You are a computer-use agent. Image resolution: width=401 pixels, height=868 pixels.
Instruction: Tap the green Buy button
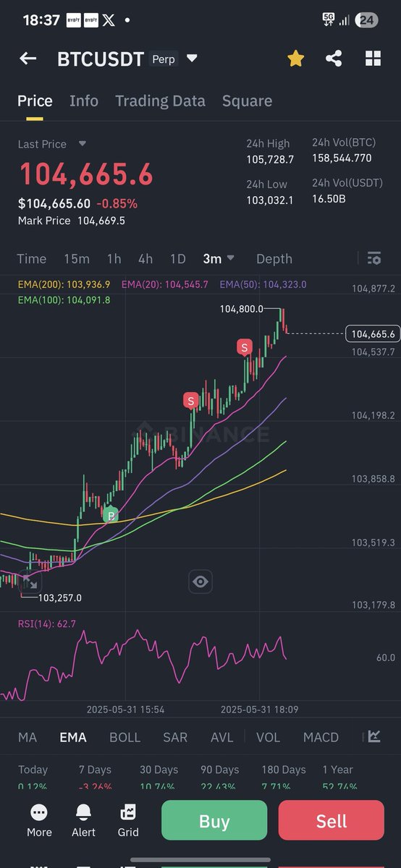214,821
